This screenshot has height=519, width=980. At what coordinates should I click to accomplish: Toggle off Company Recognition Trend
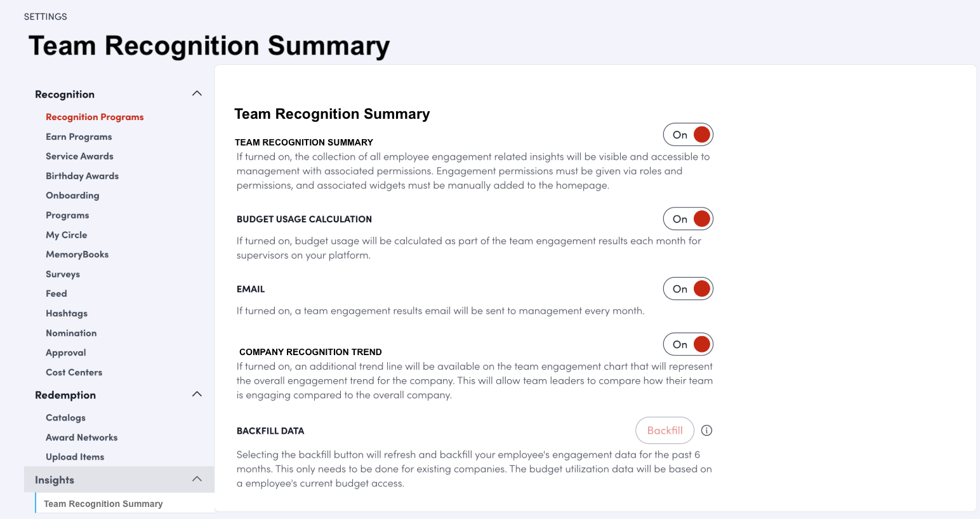click(x=688, y=344)
